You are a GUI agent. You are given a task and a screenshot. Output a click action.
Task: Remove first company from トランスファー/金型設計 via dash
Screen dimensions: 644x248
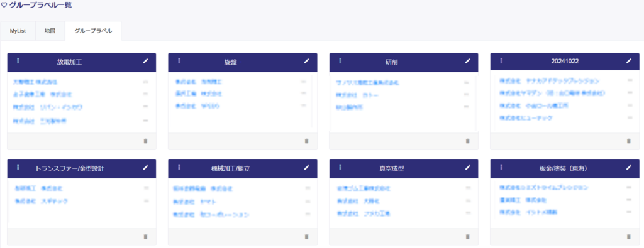(x=146, y=188)
